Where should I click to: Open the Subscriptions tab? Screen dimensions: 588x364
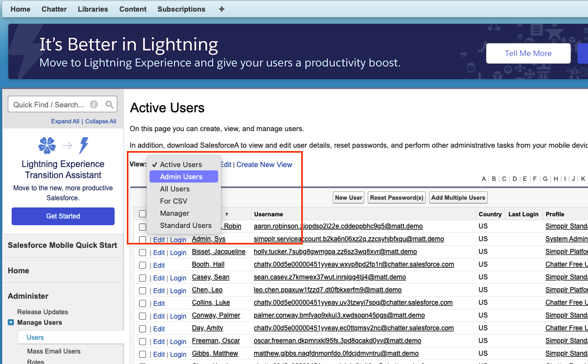[182, 9]
